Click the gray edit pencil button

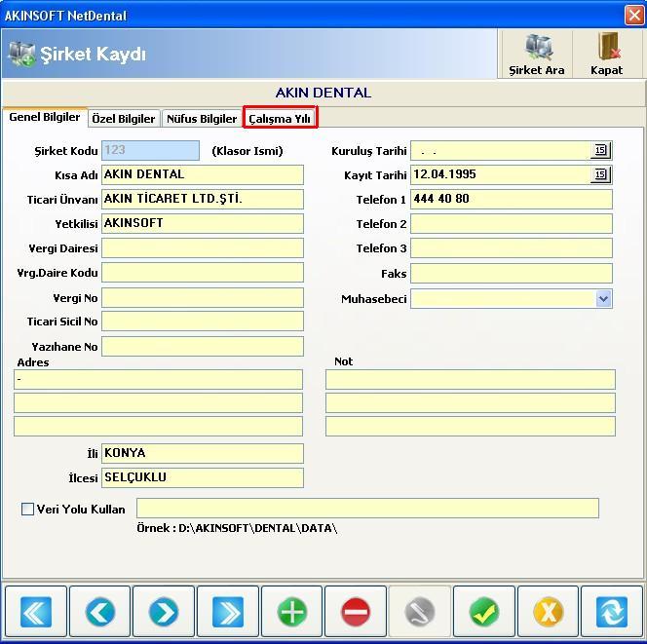click(x=420, y=612)
